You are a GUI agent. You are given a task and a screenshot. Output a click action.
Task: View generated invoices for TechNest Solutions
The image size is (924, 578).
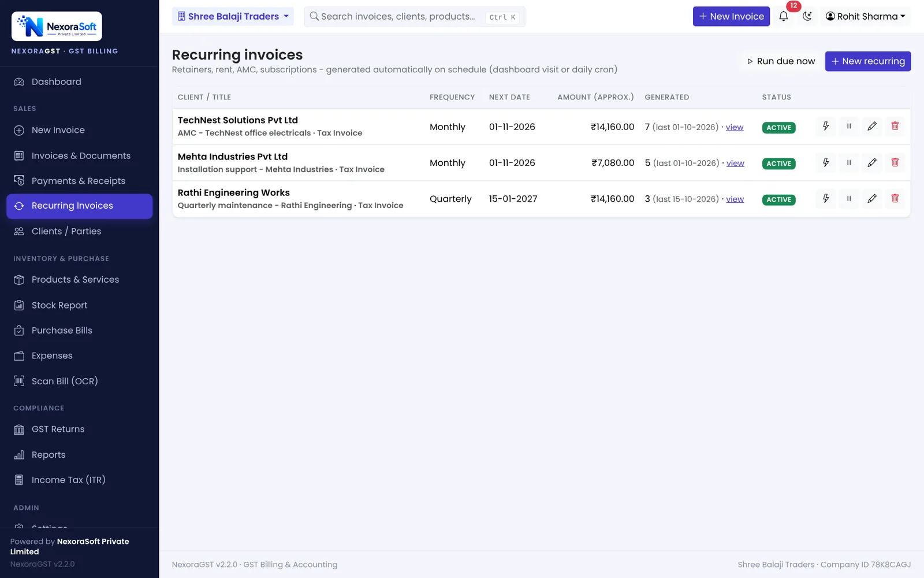pyautogui.click(x=735, y=127)
